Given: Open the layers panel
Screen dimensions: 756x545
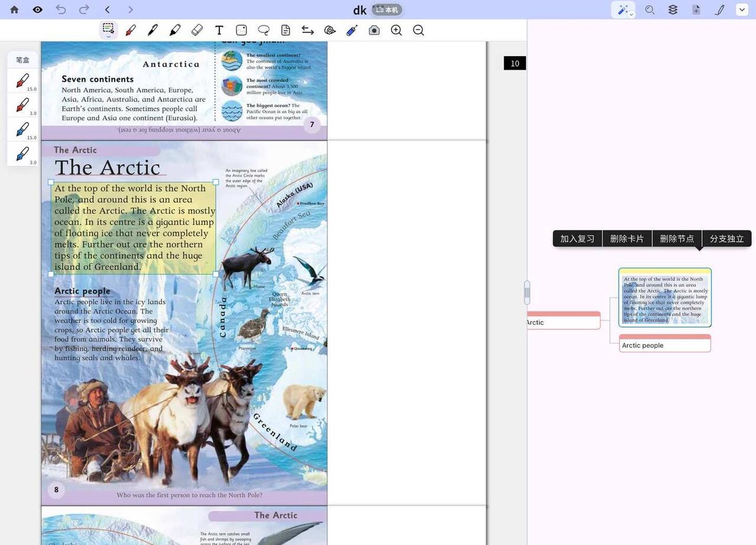Looking at the screenshot, I should 673,9.
